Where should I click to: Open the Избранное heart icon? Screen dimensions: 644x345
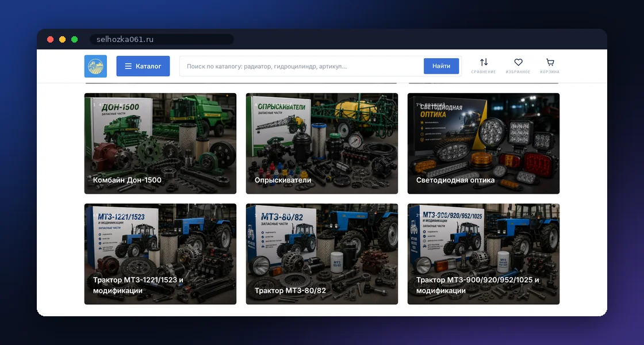coord(518,62)
